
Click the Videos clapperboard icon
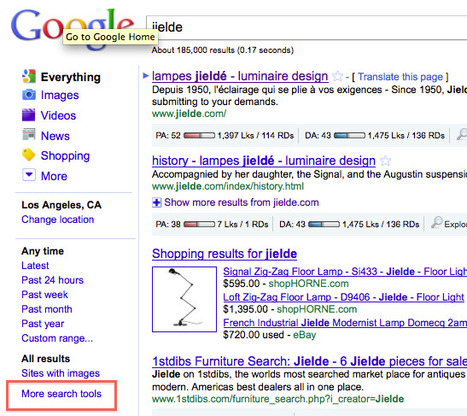click(29, 115)
